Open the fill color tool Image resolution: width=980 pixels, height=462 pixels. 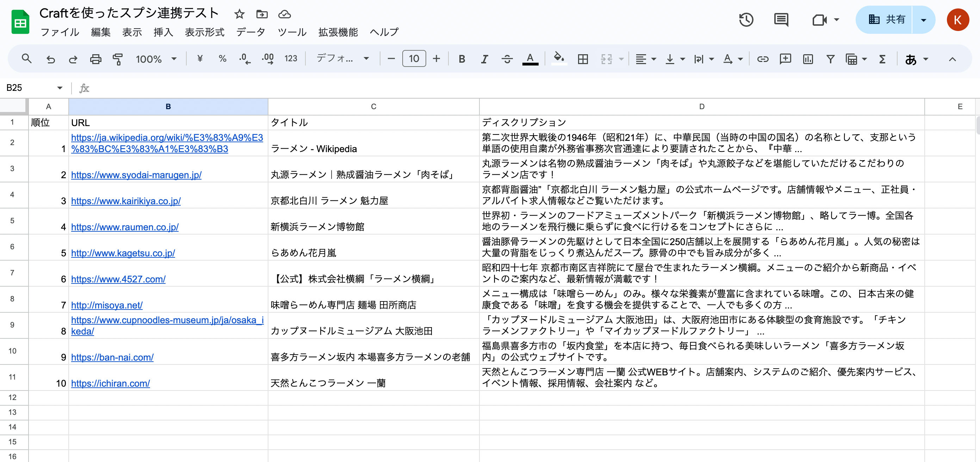pyautogui.click(x=558, y=58)
